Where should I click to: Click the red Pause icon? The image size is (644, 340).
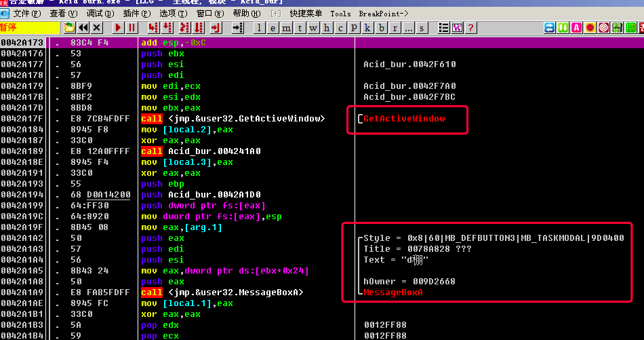132,28
